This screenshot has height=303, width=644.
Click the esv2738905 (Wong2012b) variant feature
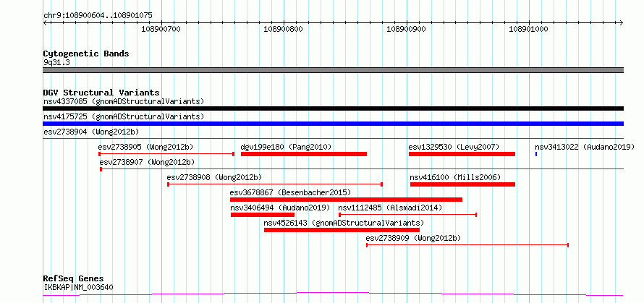tap(166, 154)
